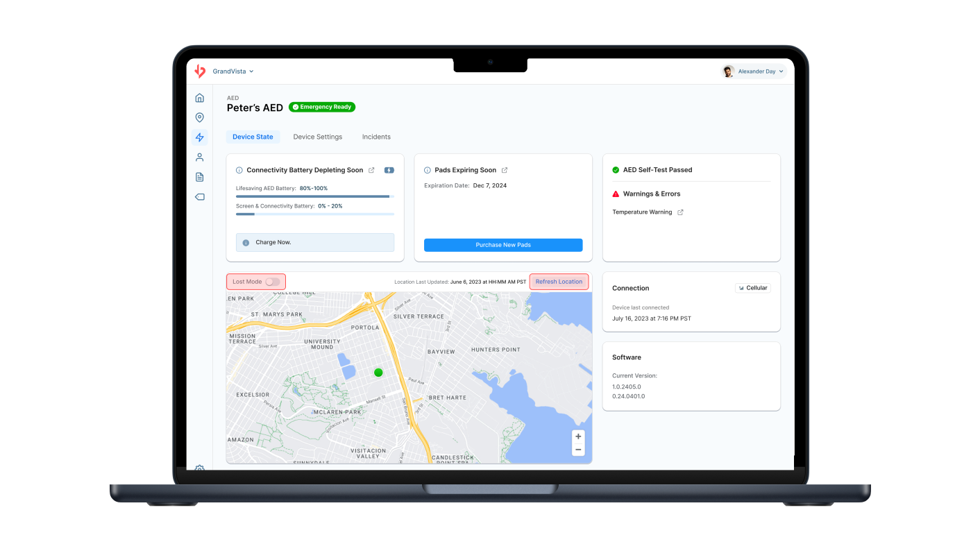The height and width of the screenshot is (551, 980).
Task: Open the tag label sidebar icon
Action: [x=200, y=197]
